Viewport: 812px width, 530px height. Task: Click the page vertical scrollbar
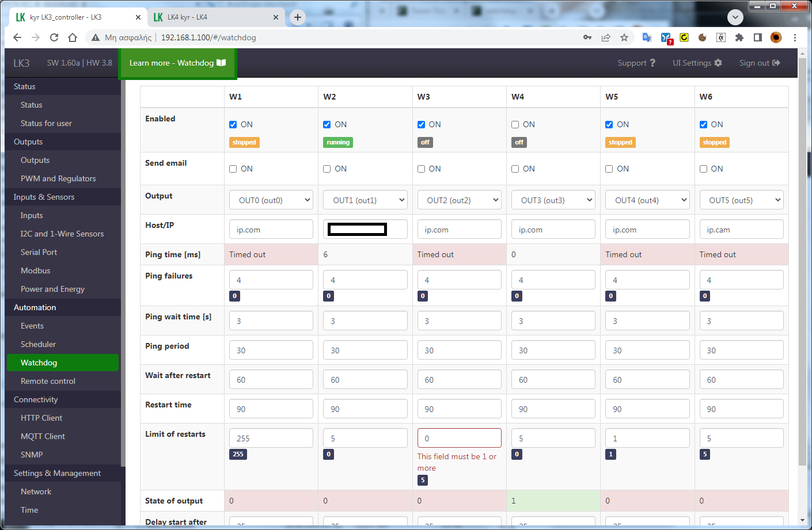tap(802, 259)
